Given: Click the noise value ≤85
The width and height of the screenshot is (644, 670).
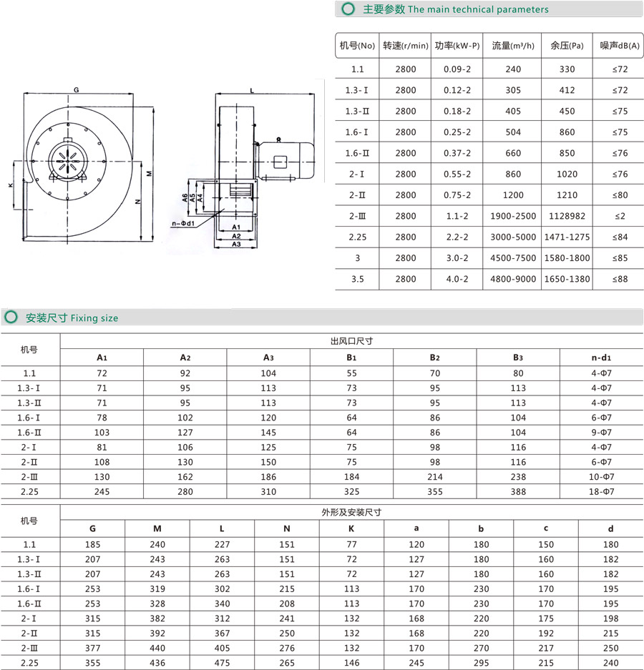Looking at the screenshot, I should (620, 257).
